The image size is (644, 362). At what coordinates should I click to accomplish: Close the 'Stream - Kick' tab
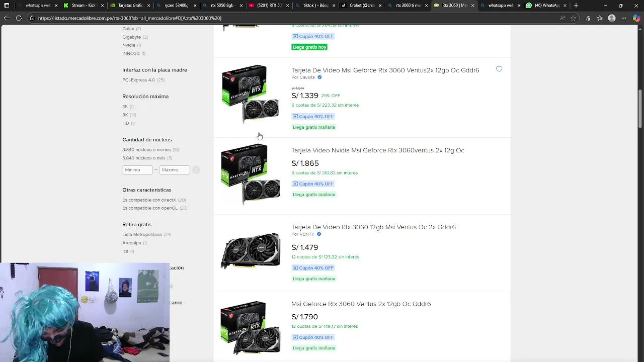pos(103,6)
